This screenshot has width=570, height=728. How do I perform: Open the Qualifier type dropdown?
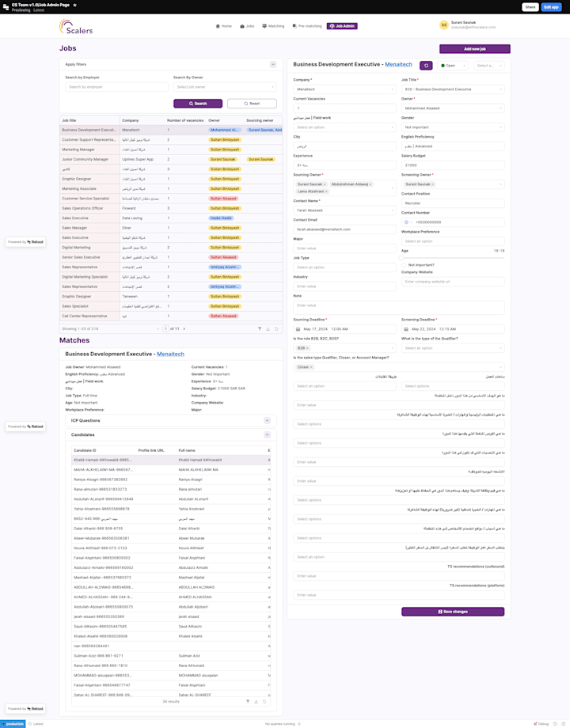pos(453,348)
